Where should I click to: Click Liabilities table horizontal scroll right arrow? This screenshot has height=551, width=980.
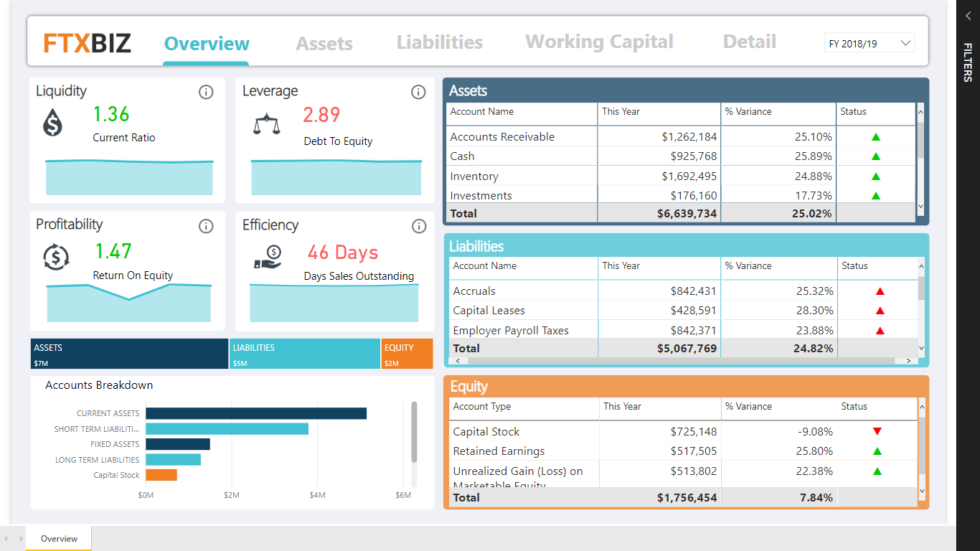point(908,361)
